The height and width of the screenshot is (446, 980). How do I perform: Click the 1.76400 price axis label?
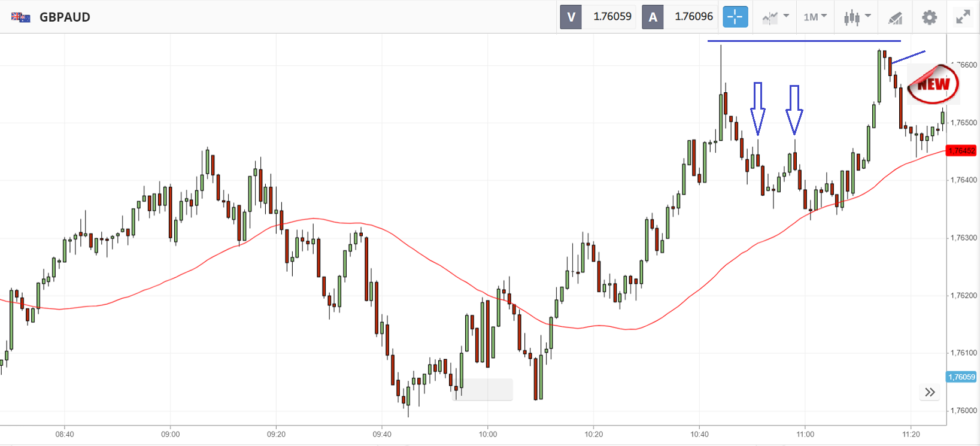964,180
